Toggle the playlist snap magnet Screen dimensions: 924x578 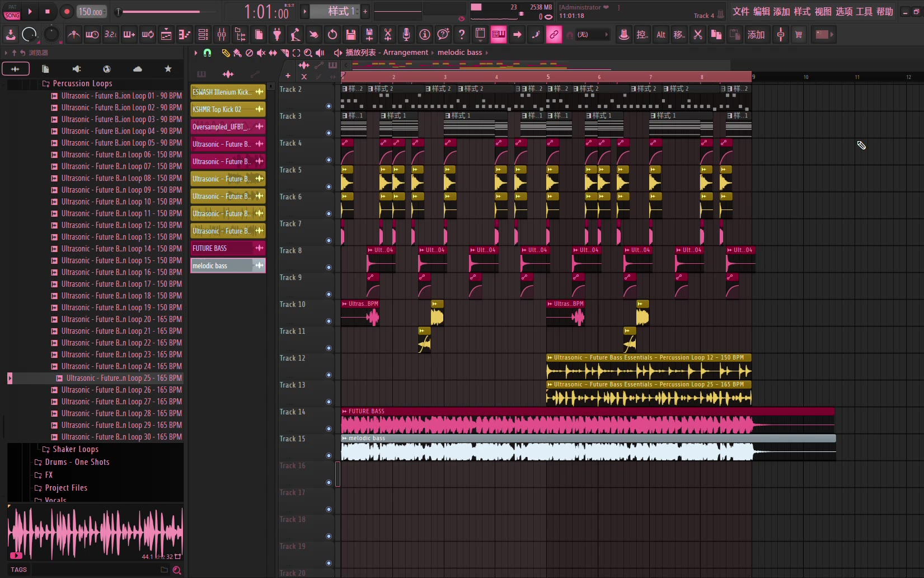208,53
